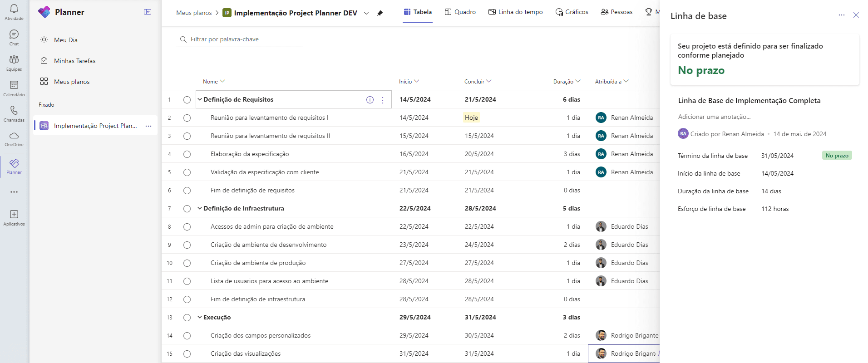Open the Atividade bell icon
Viewport: 868px width, 363px height.
(x=14, y=10)
